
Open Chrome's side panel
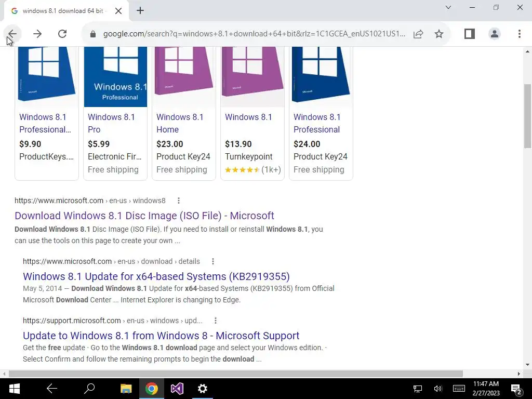point(470,34)
